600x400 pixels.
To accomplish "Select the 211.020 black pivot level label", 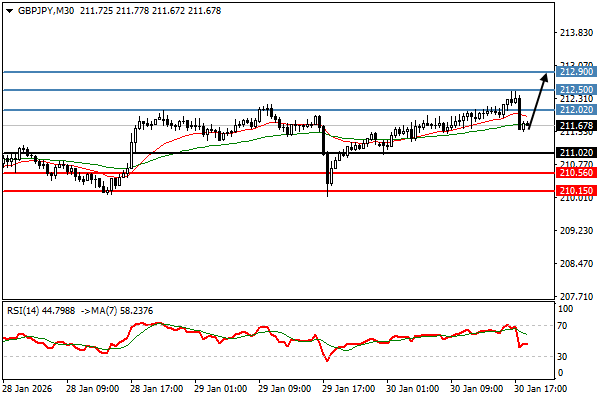I will pyautogui.click(x=577, y=153).
